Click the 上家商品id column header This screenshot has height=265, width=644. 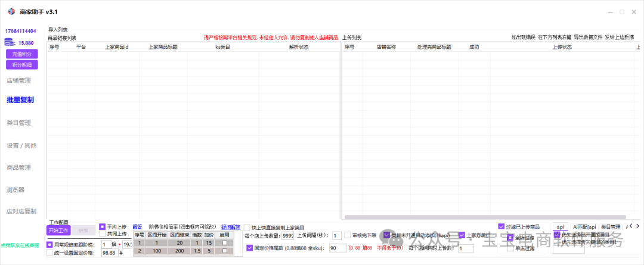pos(117,47)
